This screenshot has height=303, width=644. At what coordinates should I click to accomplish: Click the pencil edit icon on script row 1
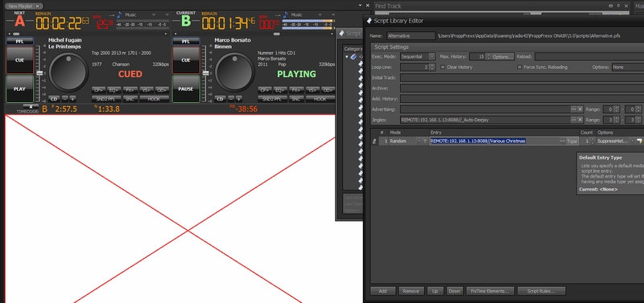tap(374, 141)
